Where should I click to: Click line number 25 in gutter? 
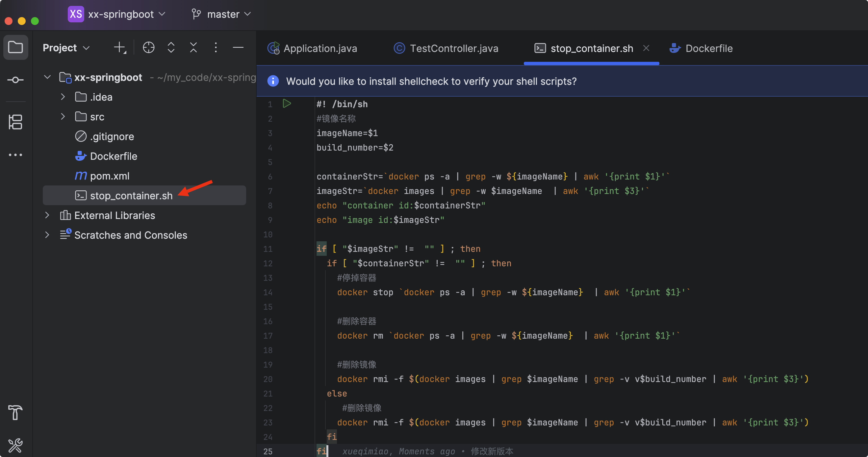point(268,451)
